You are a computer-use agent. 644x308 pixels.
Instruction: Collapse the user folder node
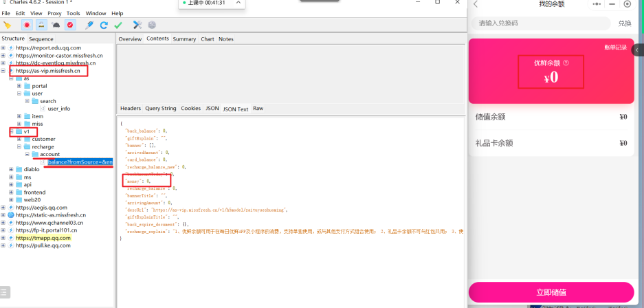pyautogui.click(x=19, y=93)
